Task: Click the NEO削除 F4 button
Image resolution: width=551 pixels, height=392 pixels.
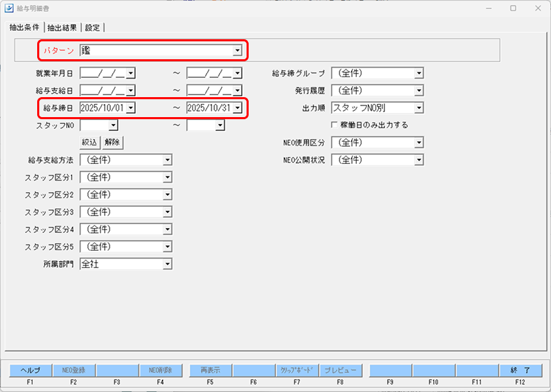Action: (160, 370)
